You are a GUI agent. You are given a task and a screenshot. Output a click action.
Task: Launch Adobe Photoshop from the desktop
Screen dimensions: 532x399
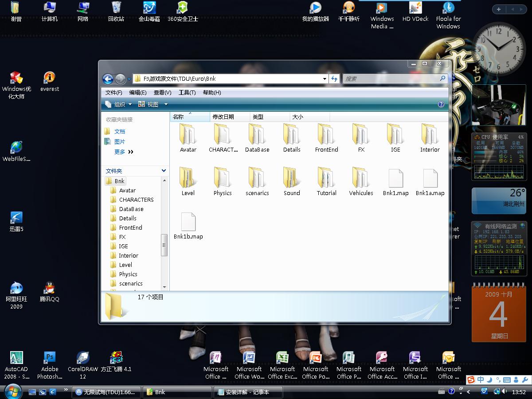point(50,358)
